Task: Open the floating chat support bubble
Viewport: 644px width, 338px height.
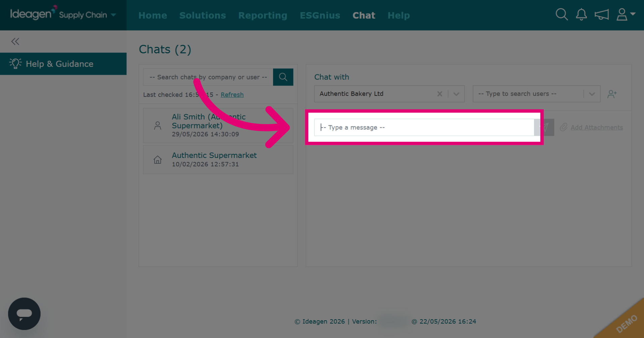Action: [24, 314]
